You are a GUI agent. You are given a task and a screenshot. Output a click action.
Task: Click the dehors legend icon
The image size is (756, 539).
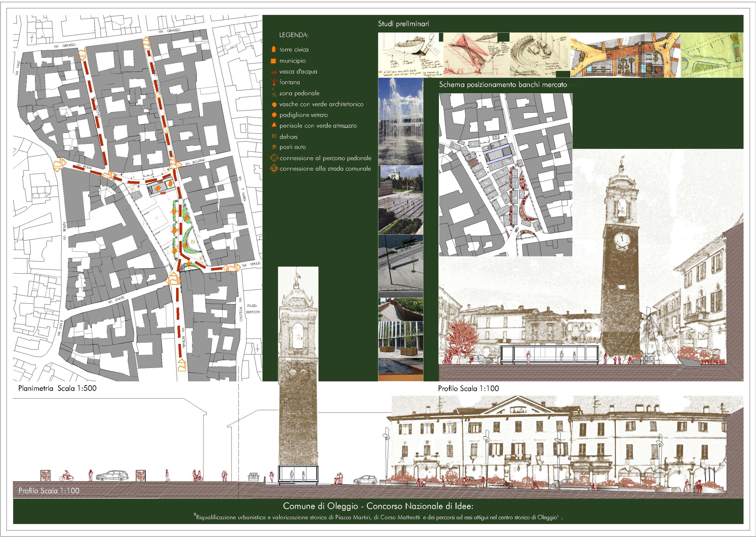pyautogui.click(x=274, y=136)
